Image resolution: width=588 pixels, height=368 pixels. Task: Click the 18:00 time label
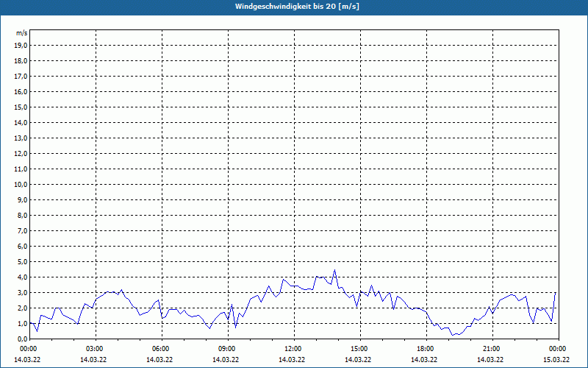[x=426, y=349]
